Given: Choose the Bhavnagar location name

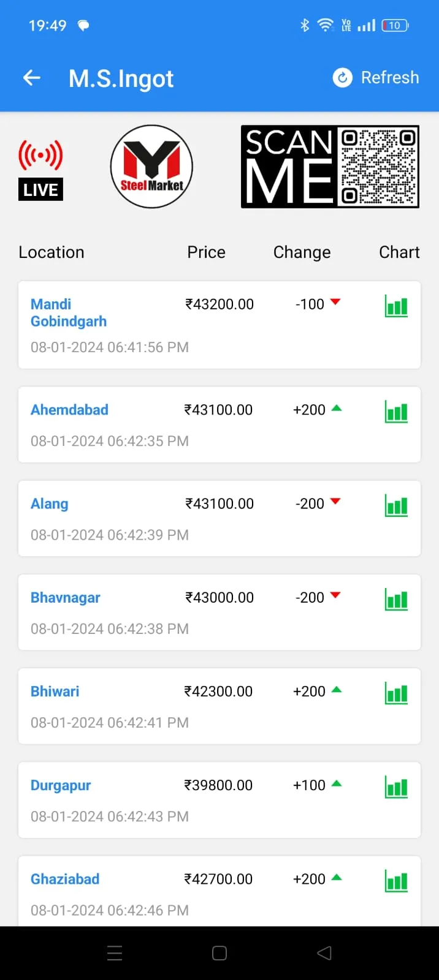Looking at the screenshot, I should [x=66, y=597].
